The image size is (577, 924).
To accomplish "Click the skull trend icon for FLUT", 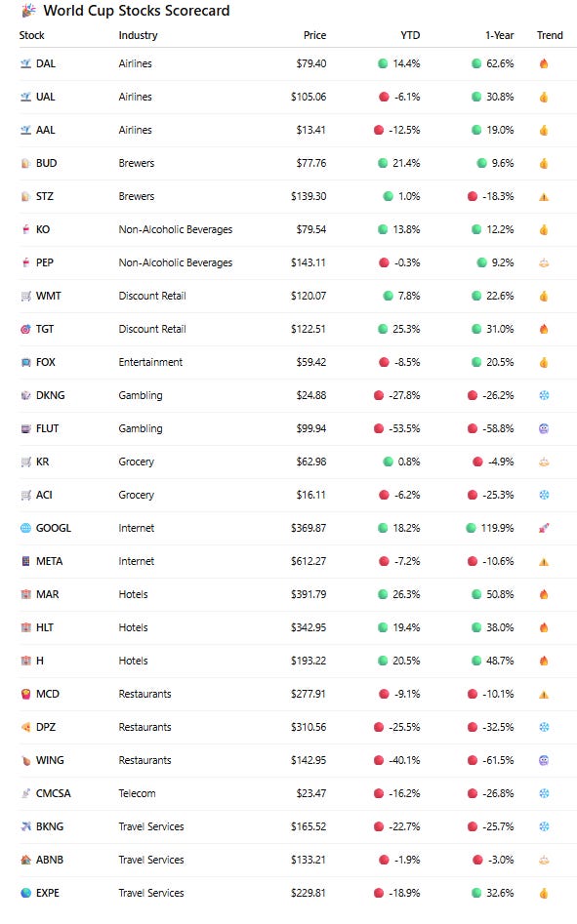I will [x=544, y=428].
